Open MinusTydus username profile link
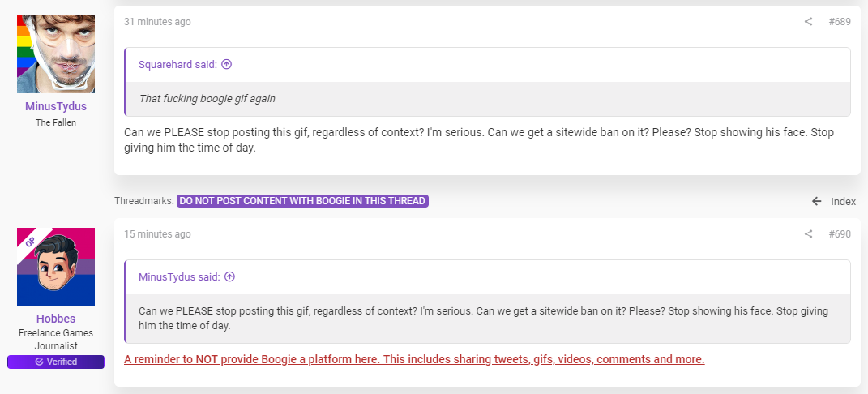Image resolution: width=868 pixels, height=394 pixels. click(56, 106)
